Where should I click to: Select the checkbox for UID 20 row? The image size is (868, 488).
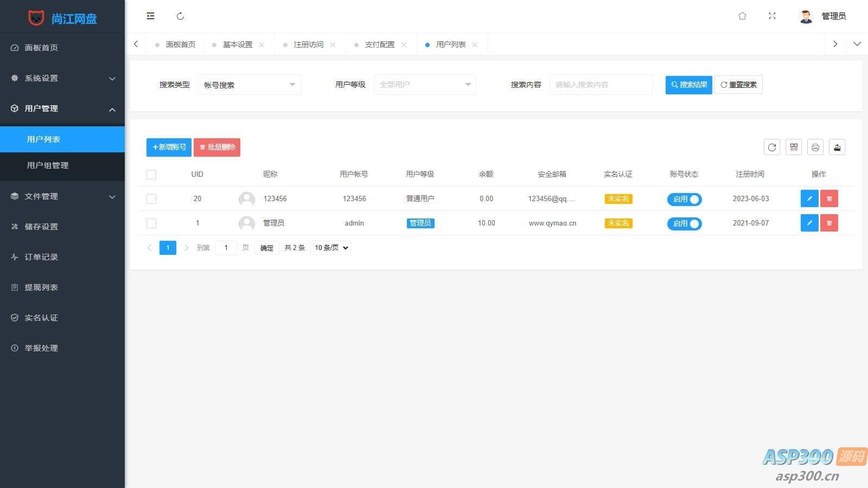tap(151, 199)
